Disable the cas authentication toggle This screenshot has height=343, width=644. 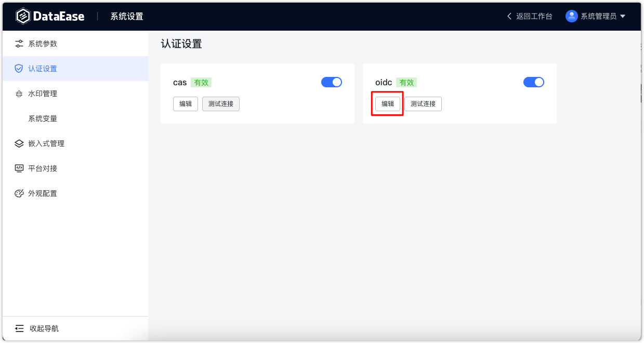click(x=331, y=82)
